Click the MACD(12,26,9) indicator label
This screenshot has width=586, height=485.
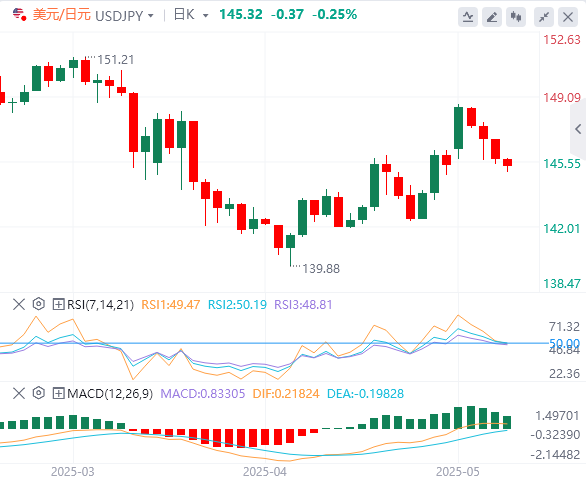pos(110,393)
